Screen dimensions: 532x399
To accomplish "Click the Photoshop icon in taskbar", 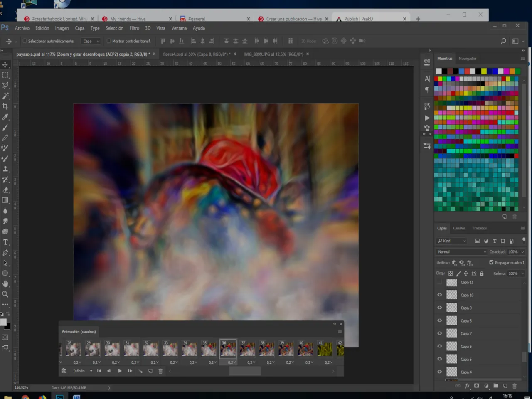I will [x=59, y=397].
